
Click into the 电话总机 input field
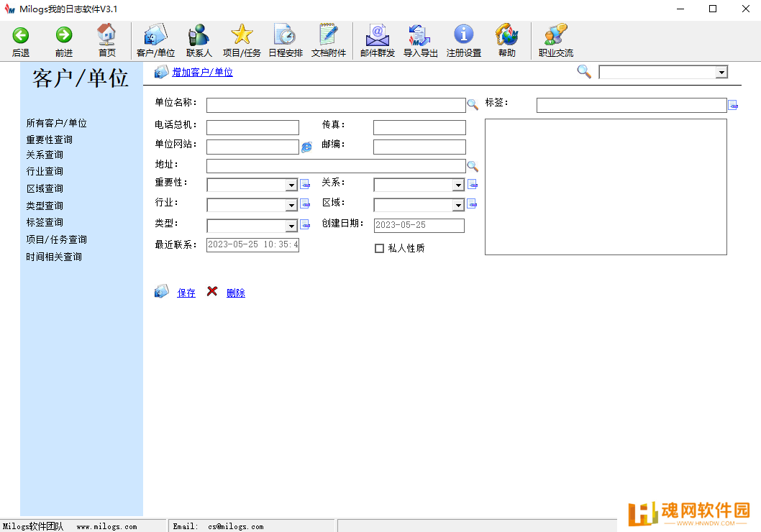point(252,127)
